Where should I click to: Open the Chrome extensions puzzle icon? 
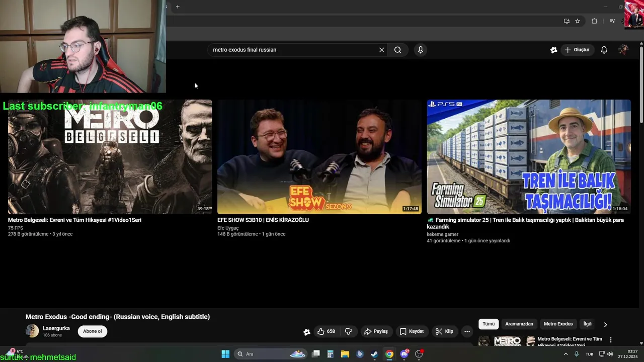point(594,21)
